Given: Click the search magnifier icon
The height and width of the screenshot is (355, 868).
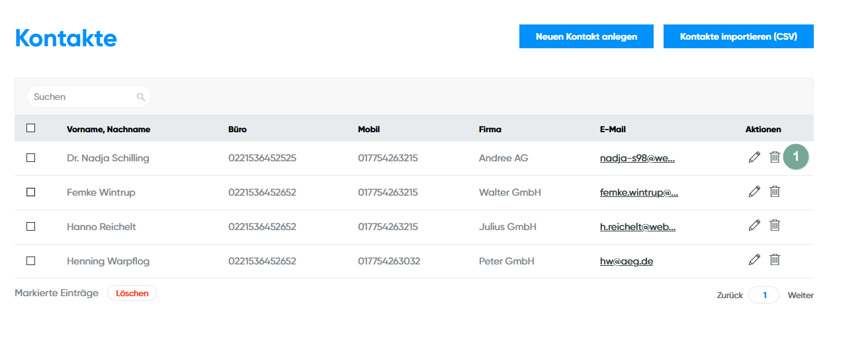Looking at the screenshot, I should point(140,97).
